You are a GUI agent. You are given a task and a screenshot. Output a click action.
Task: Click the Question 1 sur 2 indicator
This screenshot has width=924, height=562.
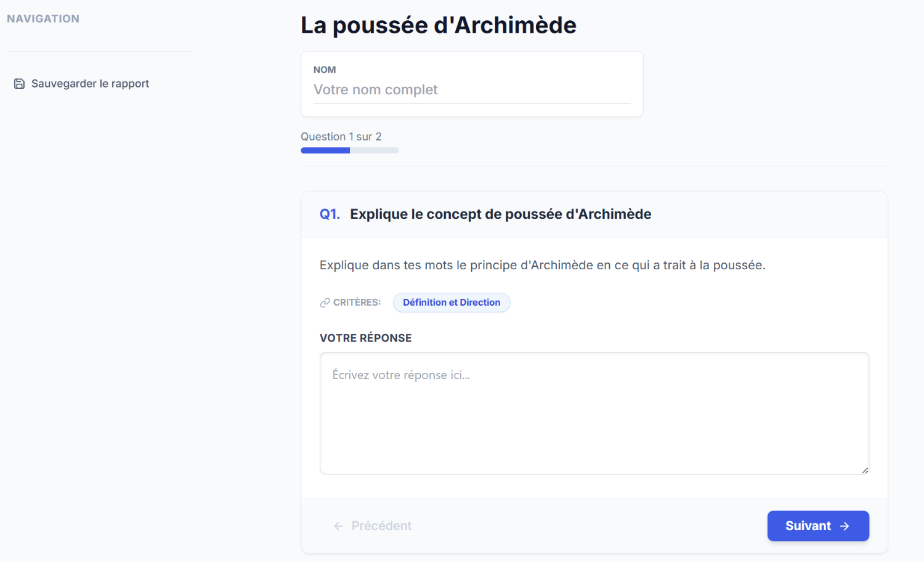pos(341,137)
